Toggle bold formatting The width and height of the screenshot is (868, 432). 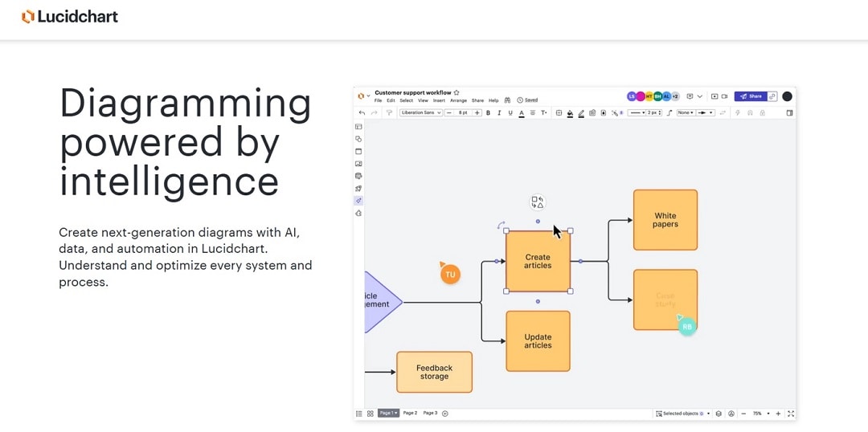[489, 113]
